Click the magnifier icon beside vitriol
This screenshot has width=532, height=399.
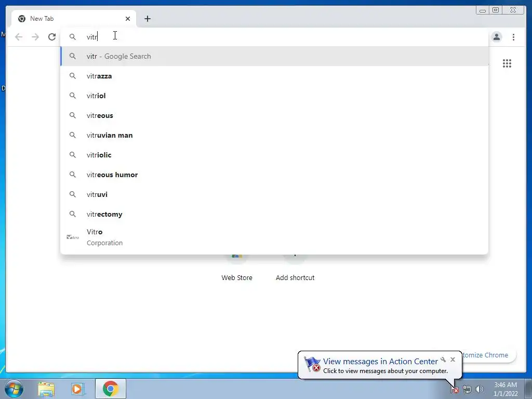(73, 96)
